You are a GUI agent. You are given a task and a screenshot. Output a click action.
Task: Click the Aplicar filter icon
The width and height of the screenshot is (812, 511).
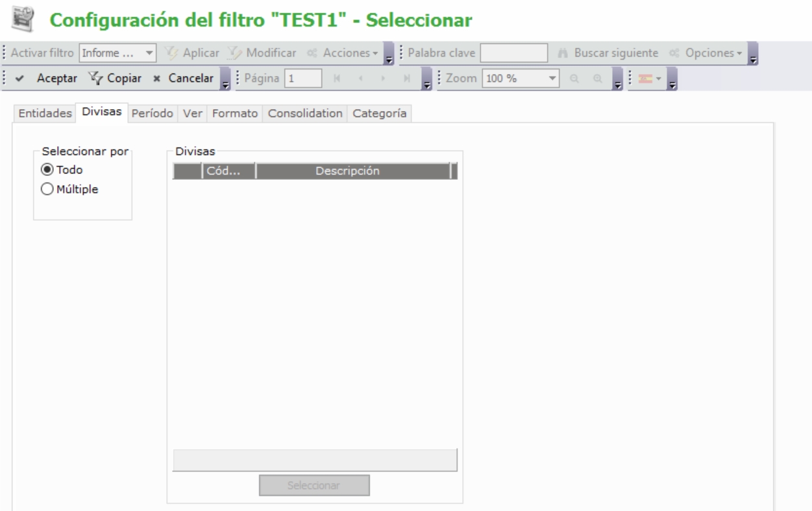tap(171, 53)
